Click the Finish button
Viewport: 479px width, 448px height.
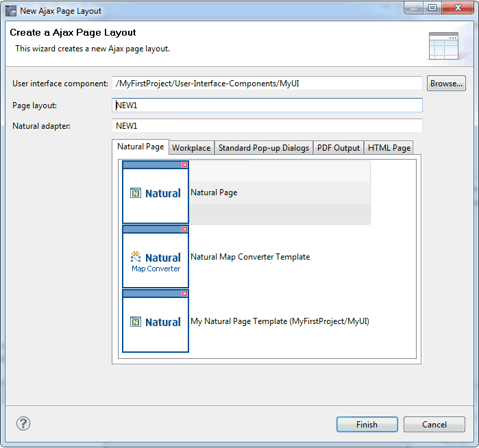tap(367, 424)
